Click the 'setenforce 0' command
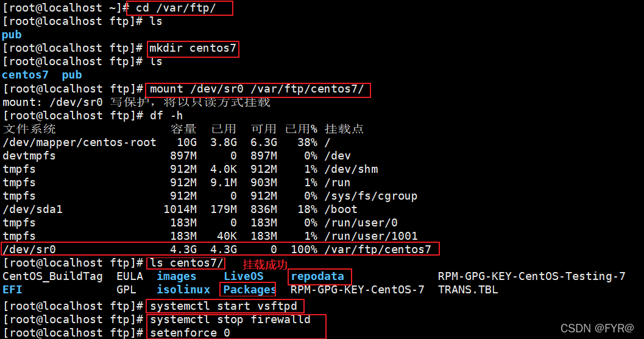Viewport: 644px width, 339px height. [x=189, y=333]
